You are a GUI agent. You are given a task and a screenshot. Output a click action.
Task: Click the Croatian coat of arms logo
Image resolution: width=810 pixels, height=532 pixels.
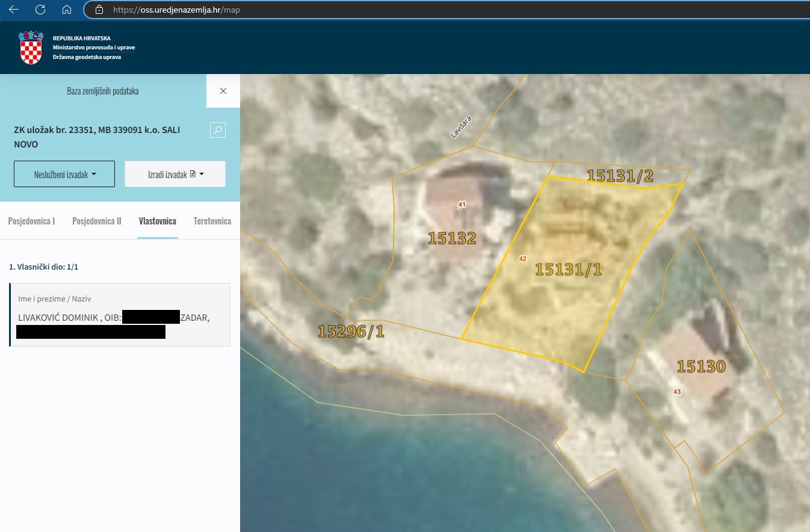[x=31, y=48]
